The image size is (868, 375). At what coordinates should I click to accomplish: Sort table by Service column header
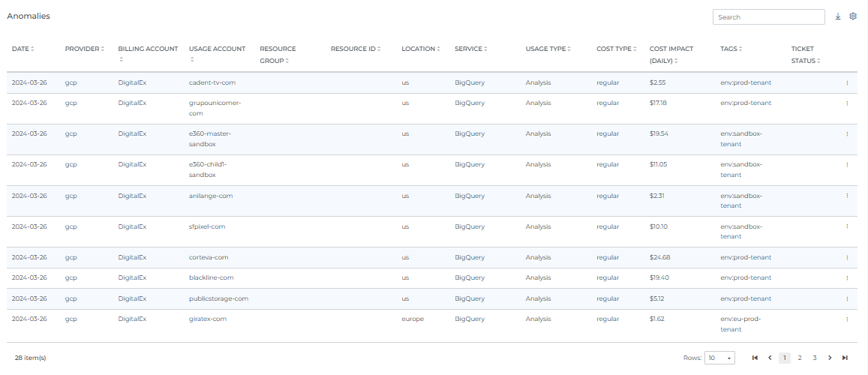(470, 49)
